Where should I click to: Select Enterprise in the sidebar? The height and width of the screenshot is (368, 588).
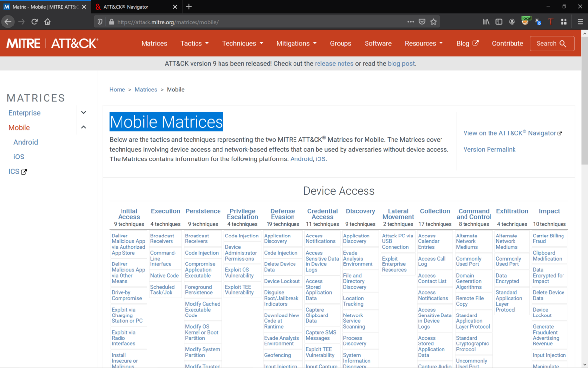24,113
